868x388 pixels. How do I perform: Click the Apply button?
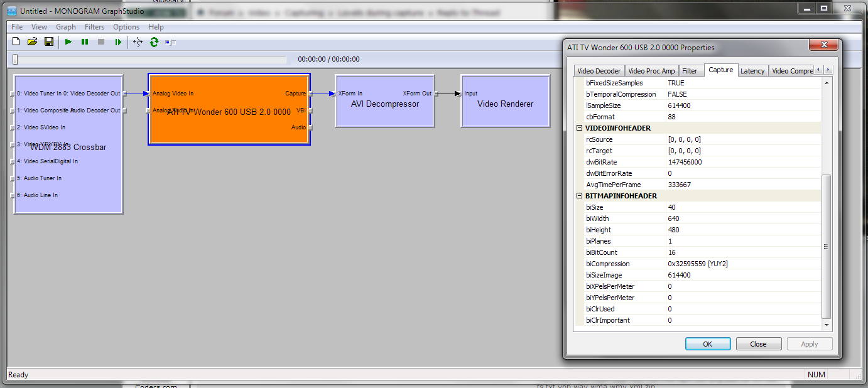click(x=810, y=344)
